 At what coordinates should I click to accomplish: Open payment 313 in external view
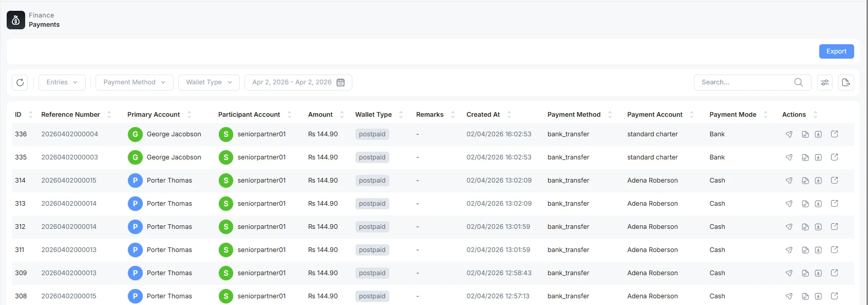pyautogui.click(x=835, y=204)
